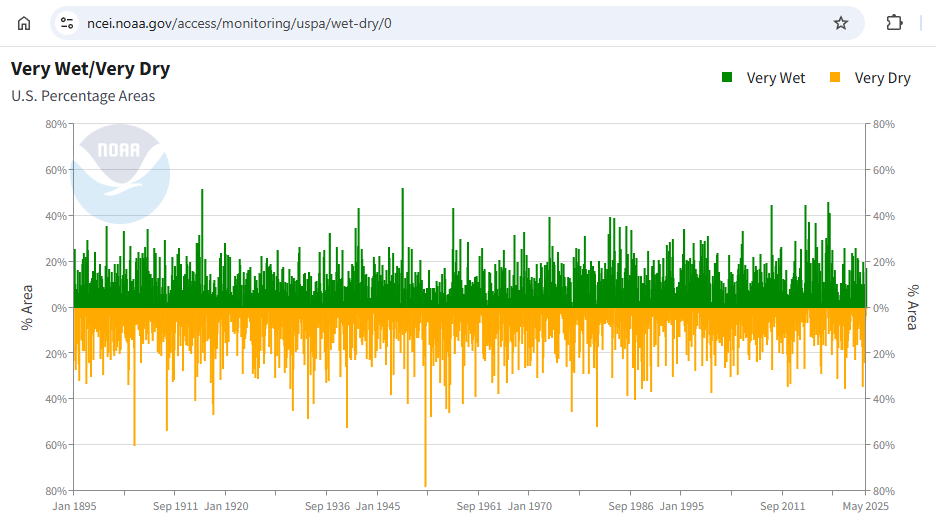
Task: Click the NOAA logo watermark on chart
Action: pyautogui.click(x=122, y=172)
